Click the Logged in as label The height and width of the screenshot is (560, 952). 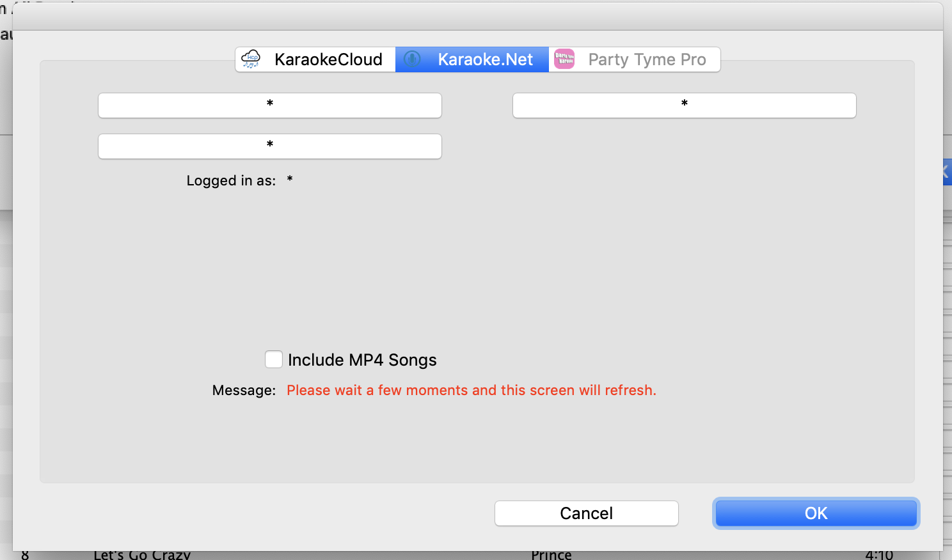tap(231, 181)
